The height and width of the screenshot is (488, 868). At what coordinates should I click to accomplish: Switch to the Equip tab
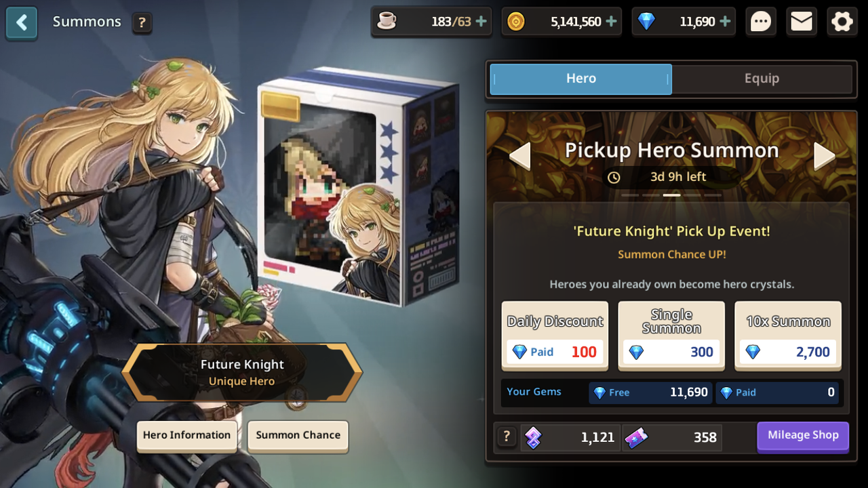pos(762,79)
